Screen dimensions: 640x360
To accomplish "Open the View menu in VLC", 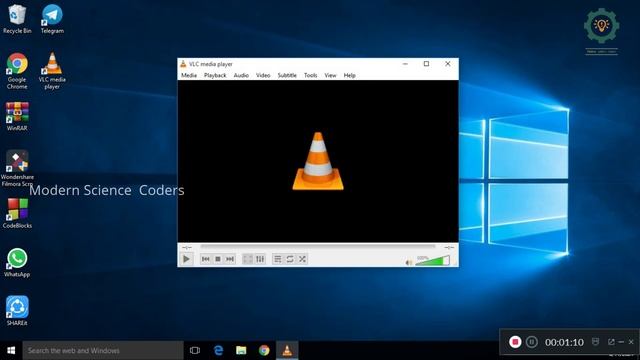I will pos(330,75).
